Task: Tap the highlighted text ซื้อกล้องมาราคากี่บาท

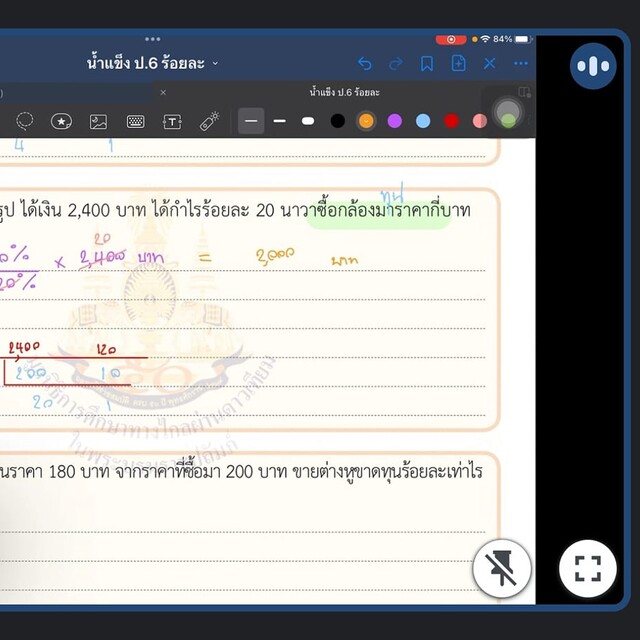Action: tap(393, 211)
